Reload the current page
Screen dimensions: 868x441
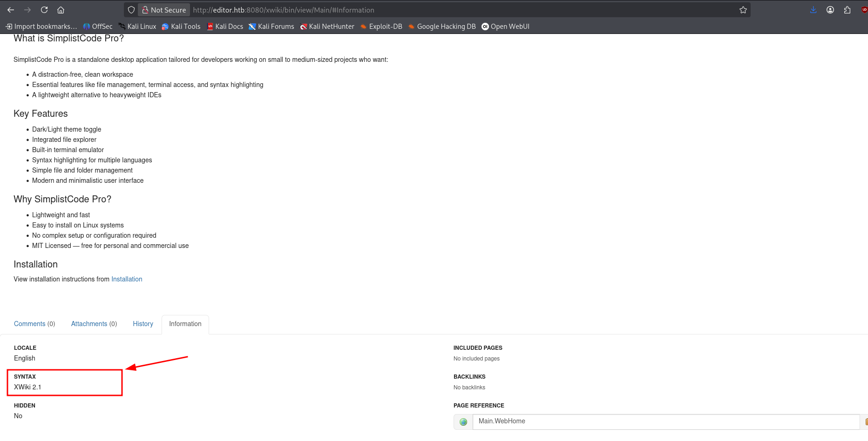click(44, 10)
